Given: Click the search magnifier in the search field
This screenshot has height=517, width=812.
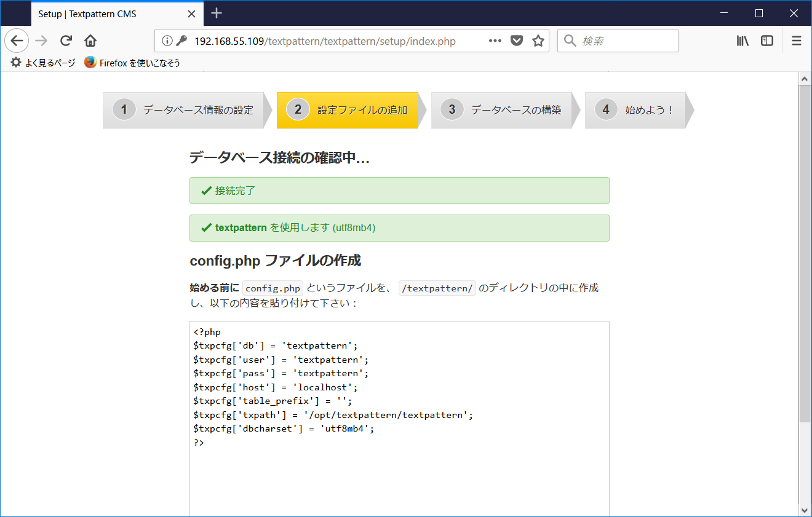Looking at the screenshot, I should [569, 41].
